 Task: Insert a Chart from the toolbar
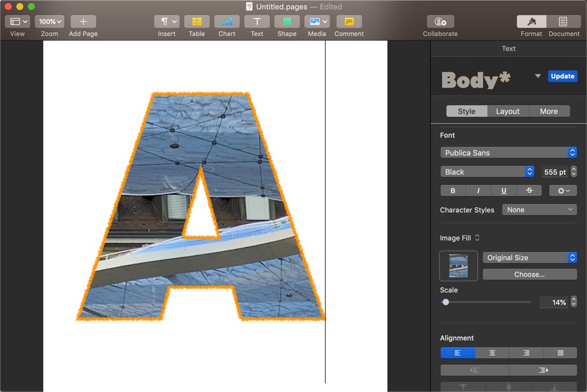click(x=227, y=22)
